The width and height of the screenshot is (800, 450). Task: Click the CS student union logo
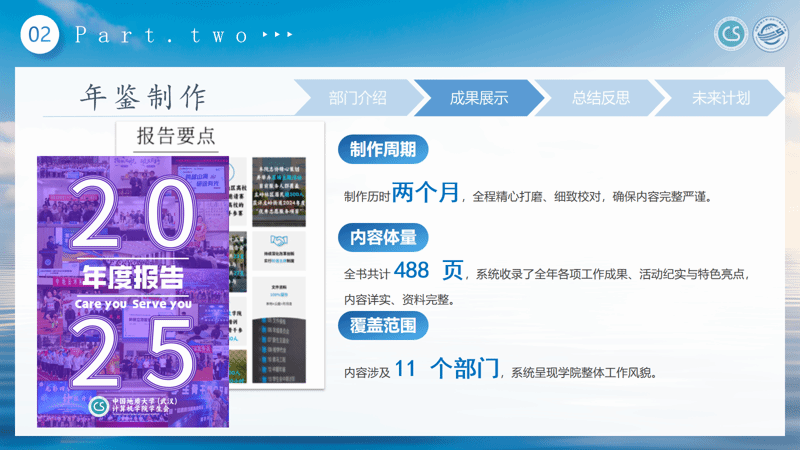[731, 34]
